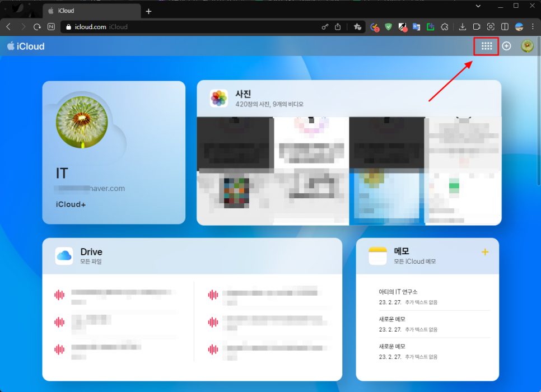Image resolution: width=541 pixels, height=392 pixels.
Task: Click the share icon in address bar
Action: tap(338, 26)
